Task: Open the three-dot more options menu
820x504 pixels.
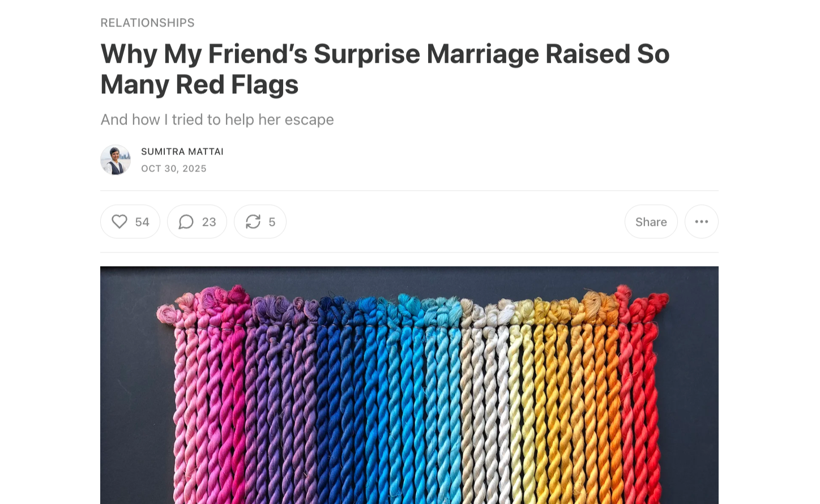Action: [x=702, y=221]
